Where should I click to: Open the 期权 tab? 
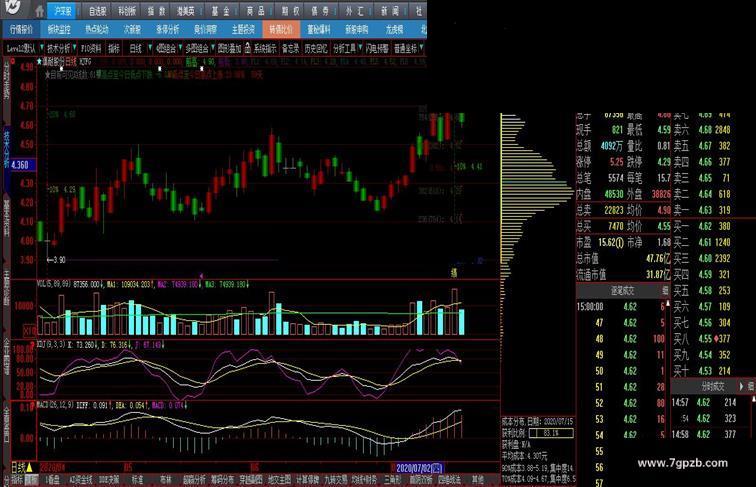pos(291,11)
